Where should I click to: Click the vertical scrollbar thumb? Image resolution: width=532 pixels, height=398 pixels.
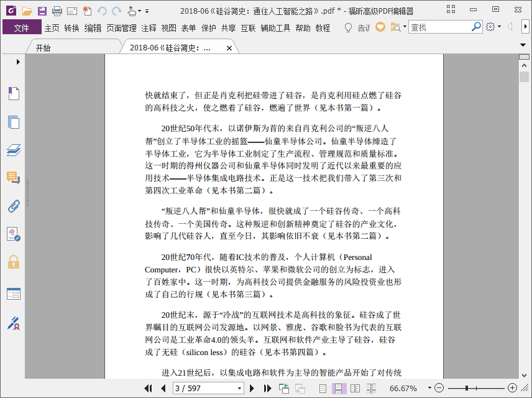point(524,76)
